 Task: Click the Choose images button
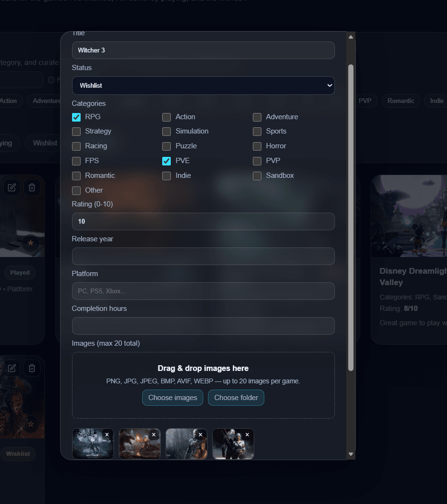pos(173,398)
